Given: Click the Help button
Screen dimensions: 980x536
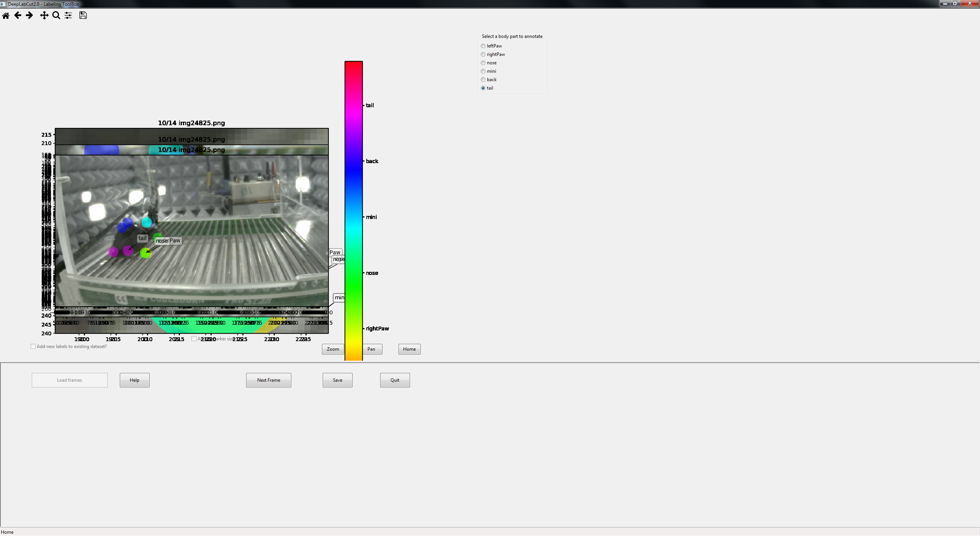Looking at the screenshot, I should 134,380.
